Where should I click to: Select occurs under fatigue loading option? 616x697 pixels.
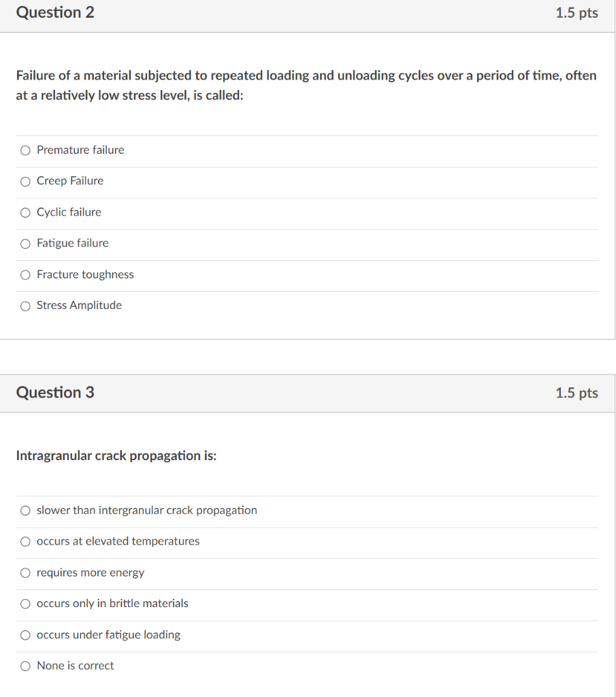[25, 635]
